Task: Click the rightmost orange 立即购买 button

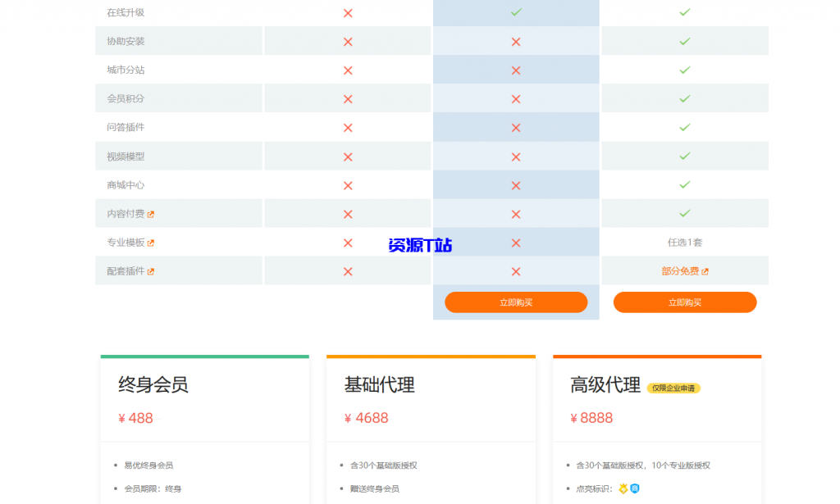Action: tap(685, 302)
